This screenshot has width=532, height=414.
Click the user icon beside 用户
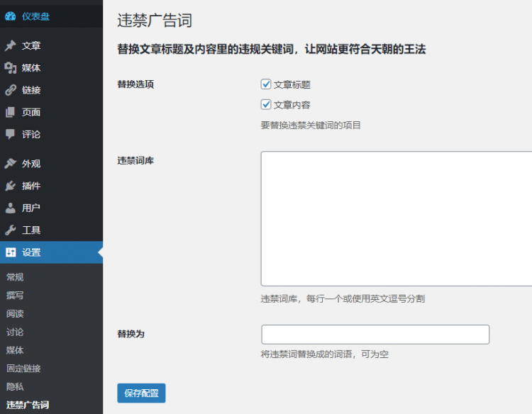[x=11, y=208]
